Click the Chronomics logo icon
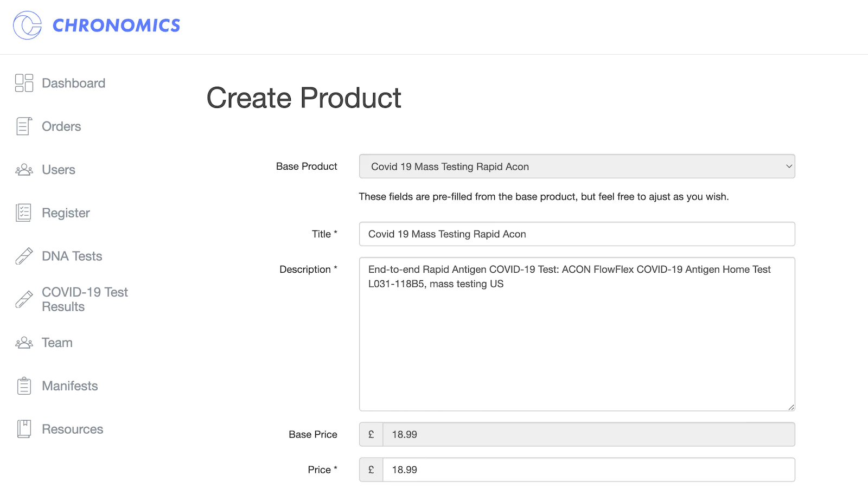868x488 pixels. 27,25
